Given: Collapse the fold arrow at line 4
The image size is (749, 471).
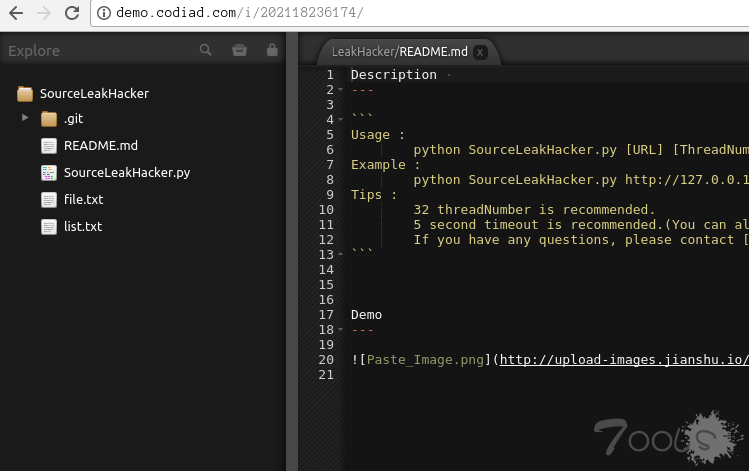Looking at the screenshot, I should click(x=341, y=120).
